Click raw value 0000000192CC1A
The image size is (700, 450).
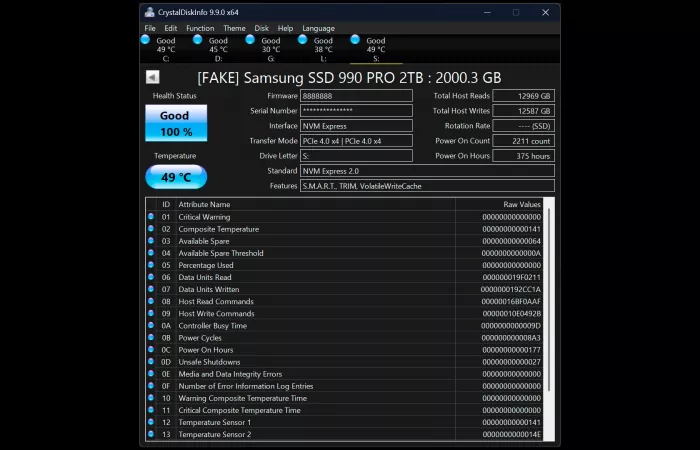coord(511,289)
